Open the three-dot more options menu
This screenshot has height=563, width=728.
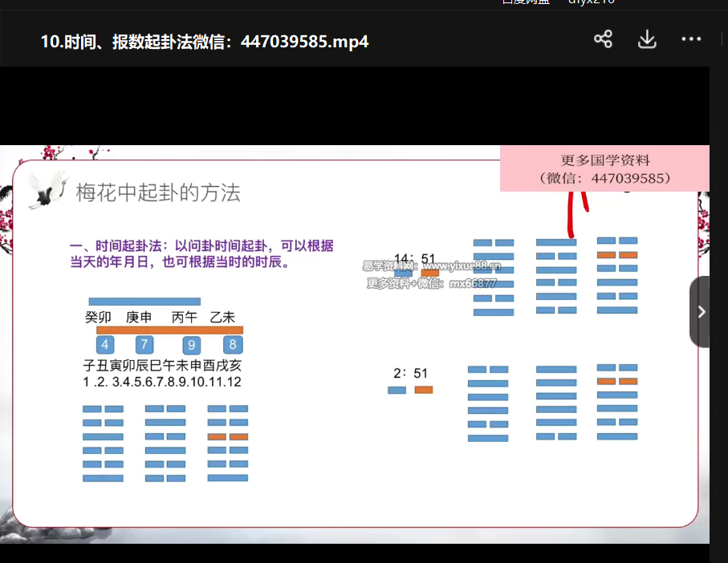[x=691, y=39]
